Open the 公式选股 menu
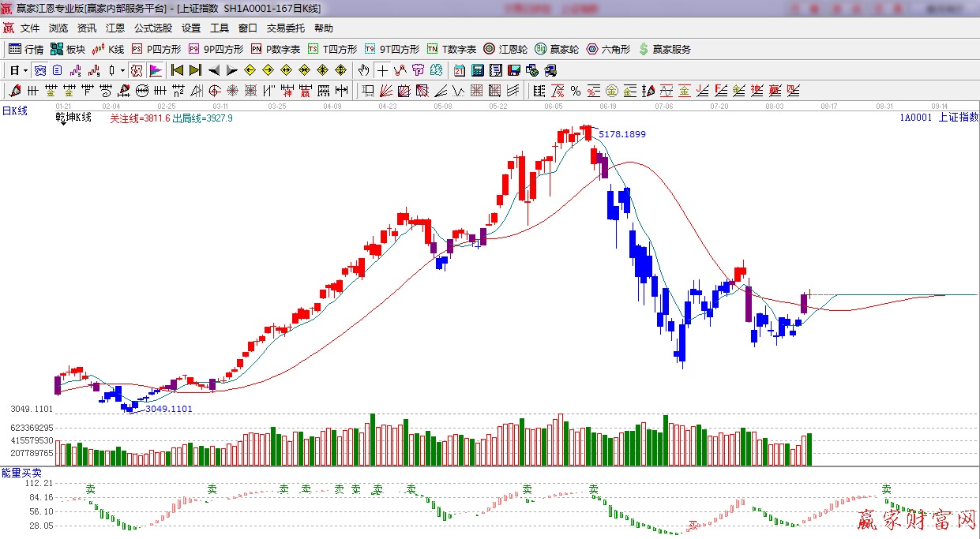Screen dimensions: 980x539 coord(152,28)
